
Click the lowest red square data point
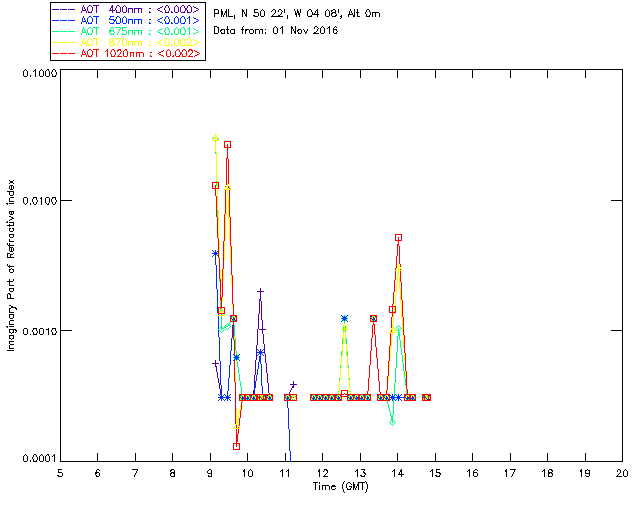coord(236,446)
